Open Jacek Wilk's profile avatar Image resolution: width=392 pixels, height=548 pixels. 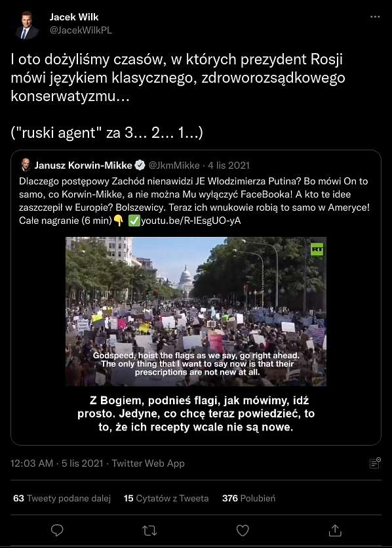(x=26, y=25)
